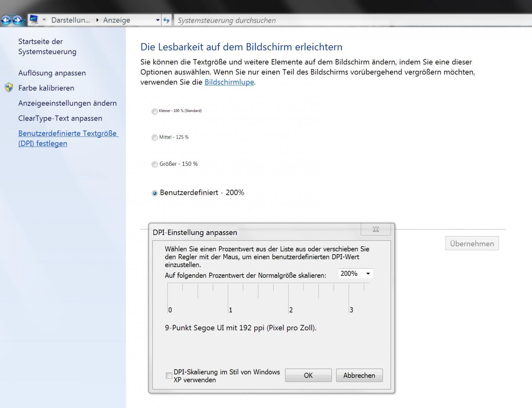Click Benutzerdefinierte Textgröße (DPI) festlegen link
The image size is (532, 408).
click(68, 138)
